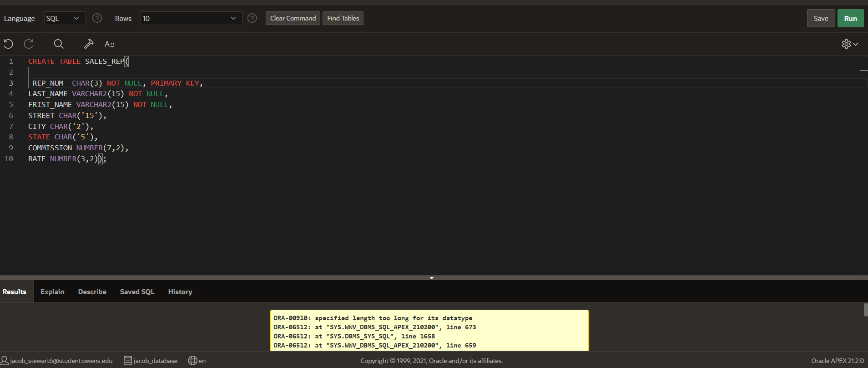Open the Describe tab

[92, 291]
